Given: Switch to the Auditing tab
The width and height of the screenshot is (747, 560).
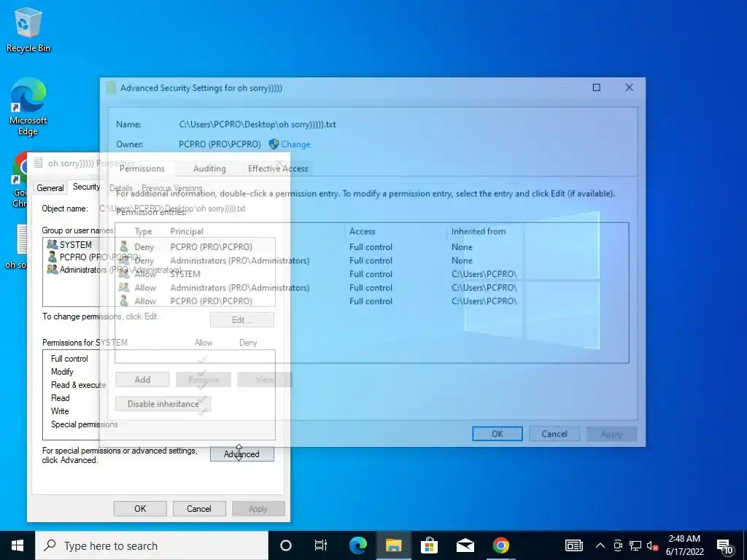Looking at the screenshot, I should [209, 168].
